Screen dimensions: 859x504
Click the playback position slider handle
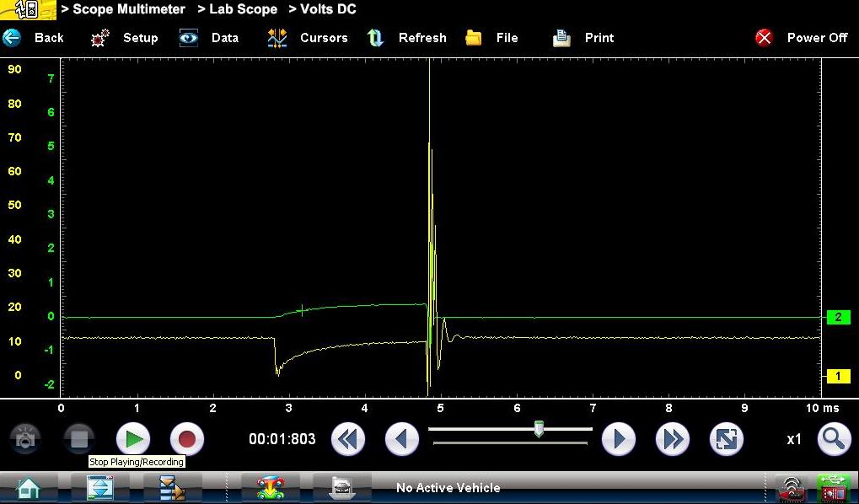(x=539, y=430)
